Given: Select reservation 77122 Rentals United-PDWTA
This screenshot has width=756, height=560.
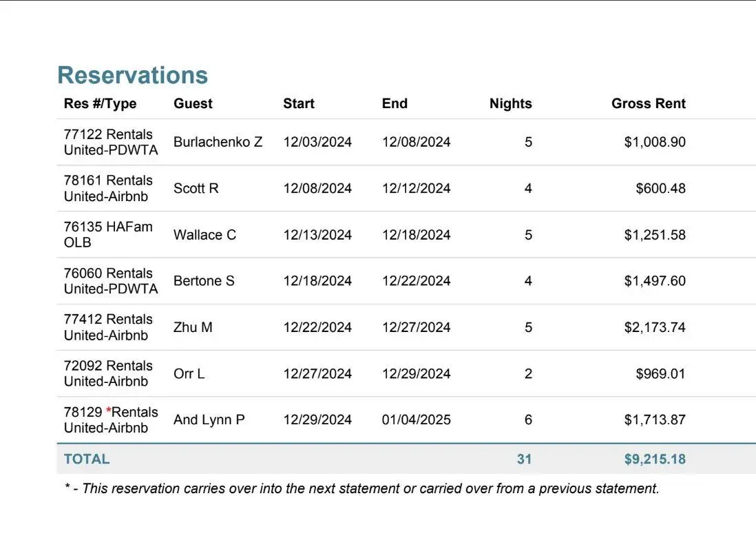Looking at the screenshot, I should pos(110,142).
